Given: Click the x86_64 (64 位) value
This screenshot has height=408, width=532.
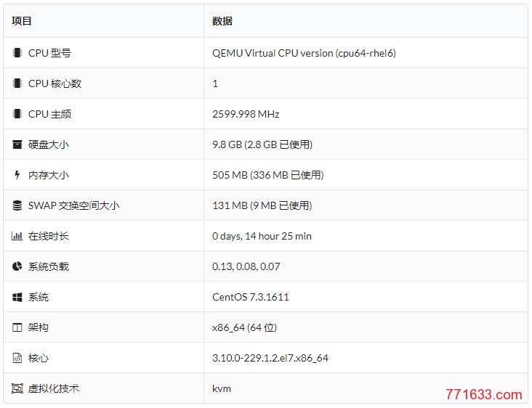Looking at the screenshot, I should pos(245,327).
